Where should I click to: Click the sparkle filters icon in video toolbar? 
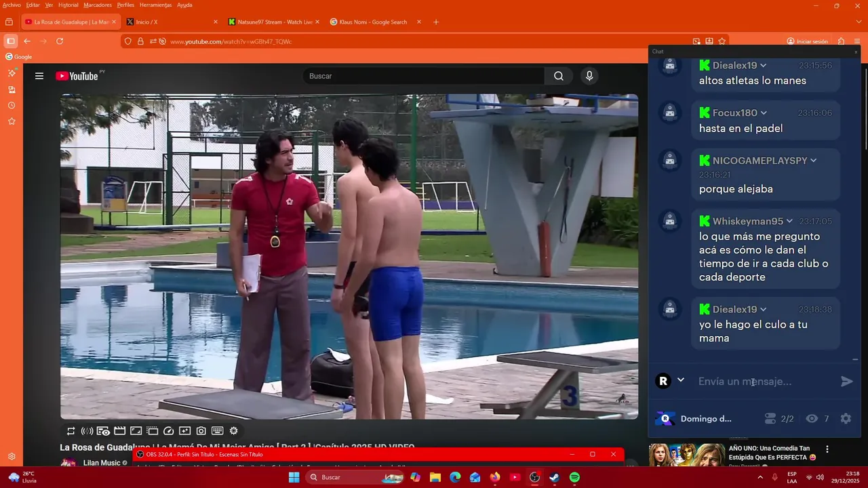184,431
